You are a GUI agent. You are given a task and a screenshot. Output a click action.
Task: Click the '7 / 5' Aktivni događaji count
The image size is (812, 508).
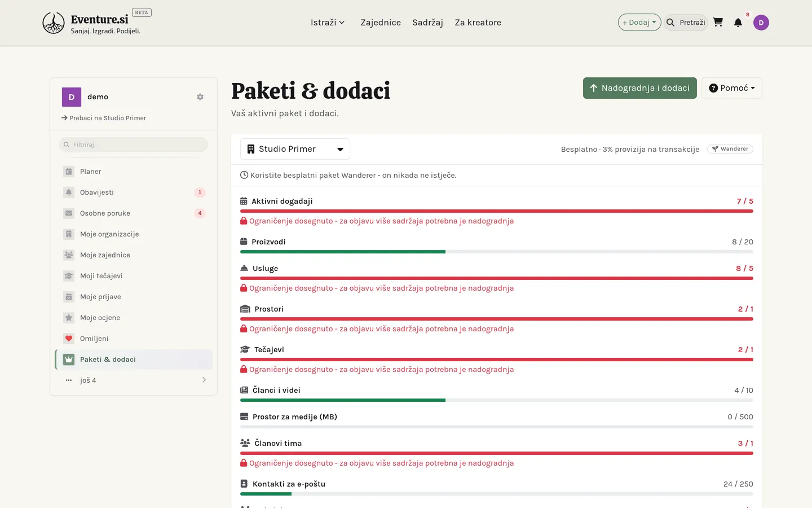745,201
